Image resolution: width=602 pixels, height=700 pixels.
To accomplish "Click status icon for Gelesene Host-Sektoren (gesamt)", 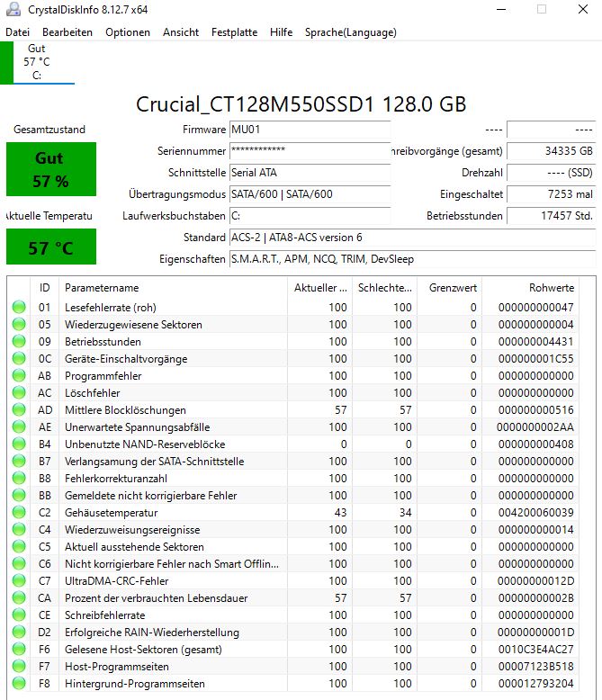I will coord(19,649).
